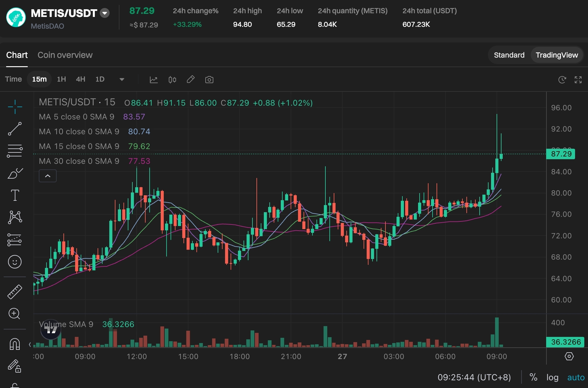
Task: Click the Time label in toolbar
Action: pos(14,79)
